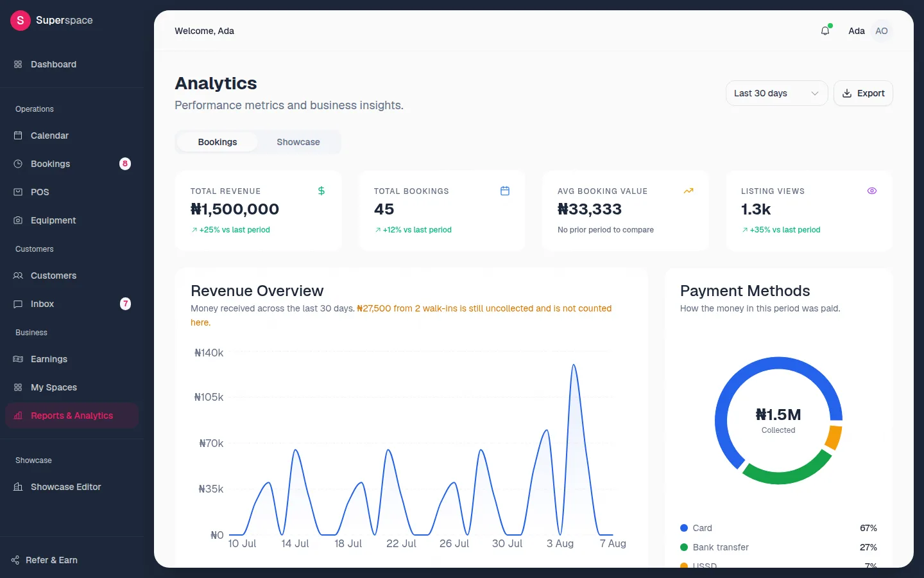This screenshot has height=578, width=924.
Task: Go to Dashboard in sidebar
Action: click(72, 64)
